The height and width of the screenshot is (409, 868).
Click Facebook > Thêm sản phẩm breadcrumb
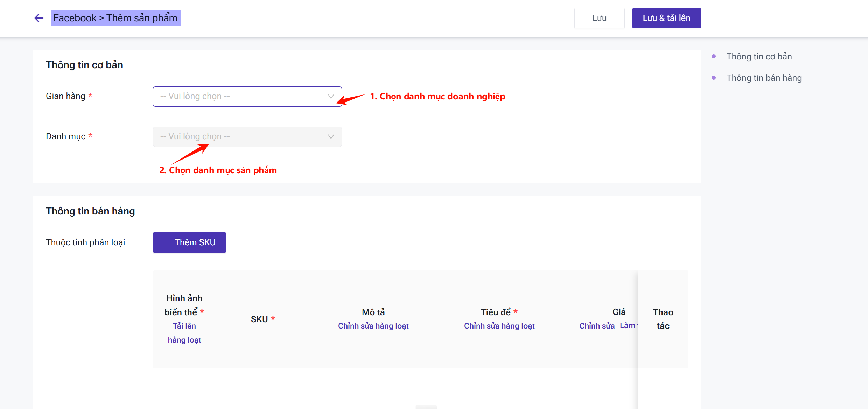pos(115,18)
